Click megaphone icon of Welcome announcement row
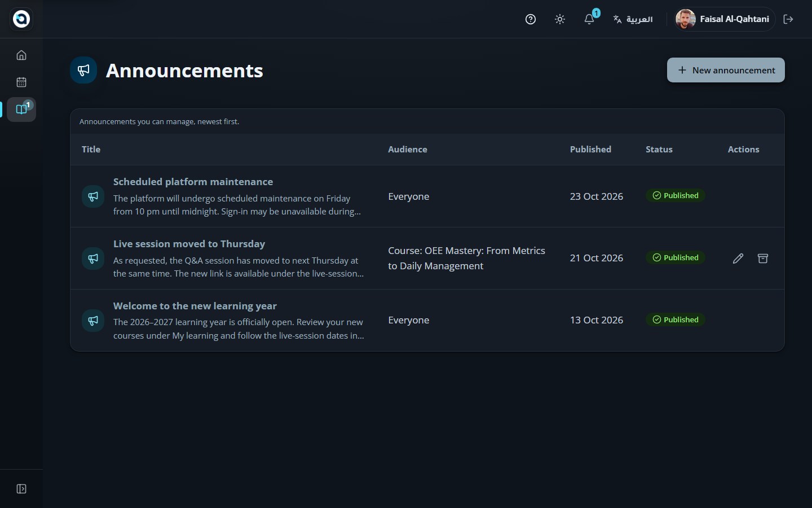Viewport: 812px width, 508px height. click(93, 321)
